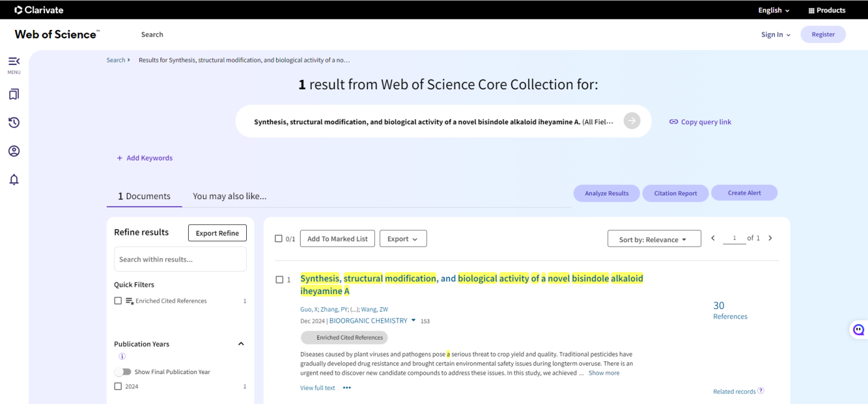
Task: Open the alerts bell icon
Action: click(x=14, y=180)
